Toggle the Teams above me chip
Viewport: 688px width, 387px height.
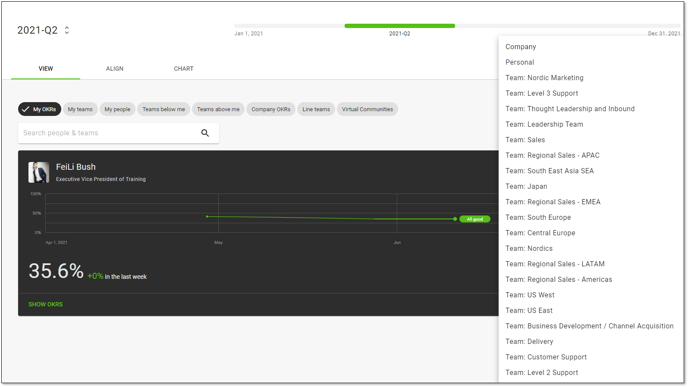pyautogui.click(x=218, y=109)
